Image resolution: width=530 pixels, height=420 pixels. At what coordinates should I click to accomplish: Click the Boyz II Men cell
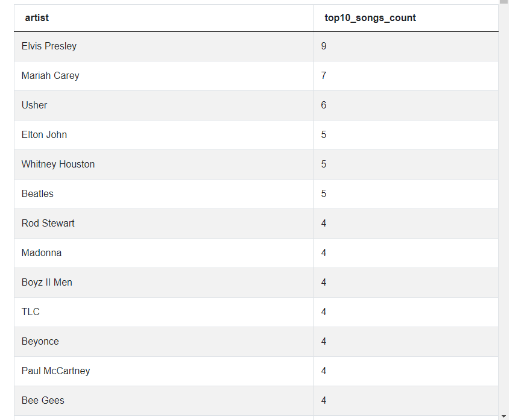(x=46, y=282)
